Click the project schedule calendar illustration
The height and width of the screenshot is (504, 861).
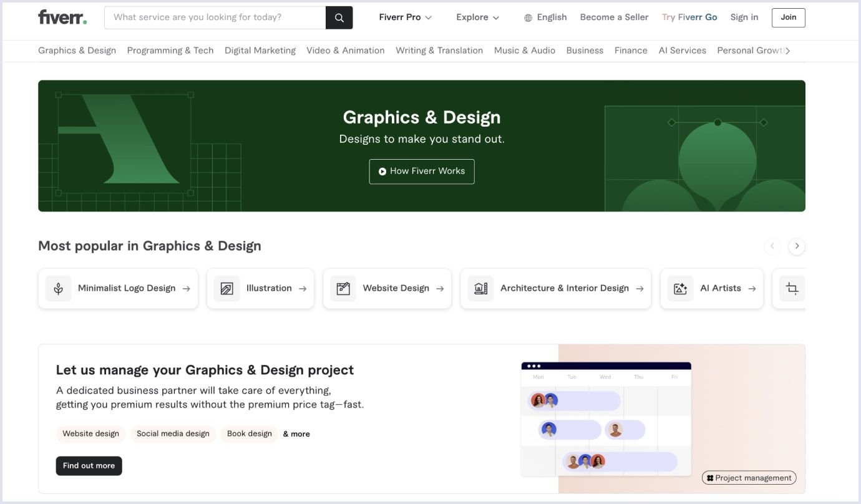point(606,419)
